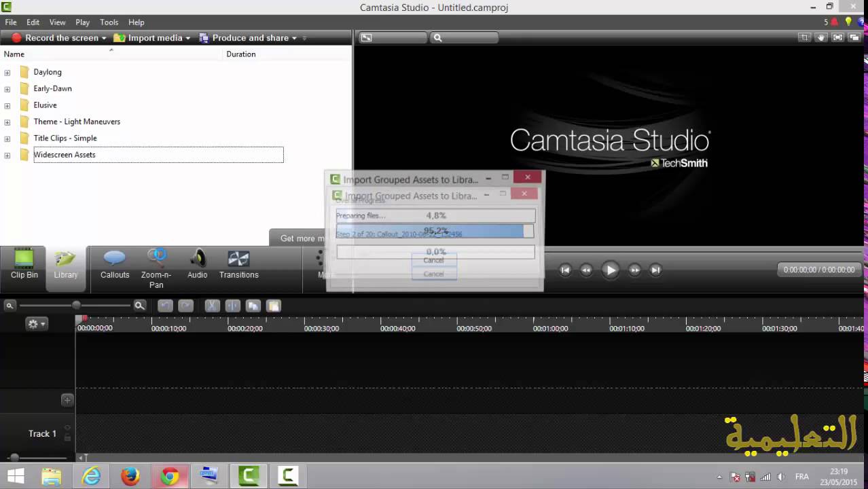868x489 pixels.
Task: Click the timeline zoom out magnifier
Action: point(10,306)
